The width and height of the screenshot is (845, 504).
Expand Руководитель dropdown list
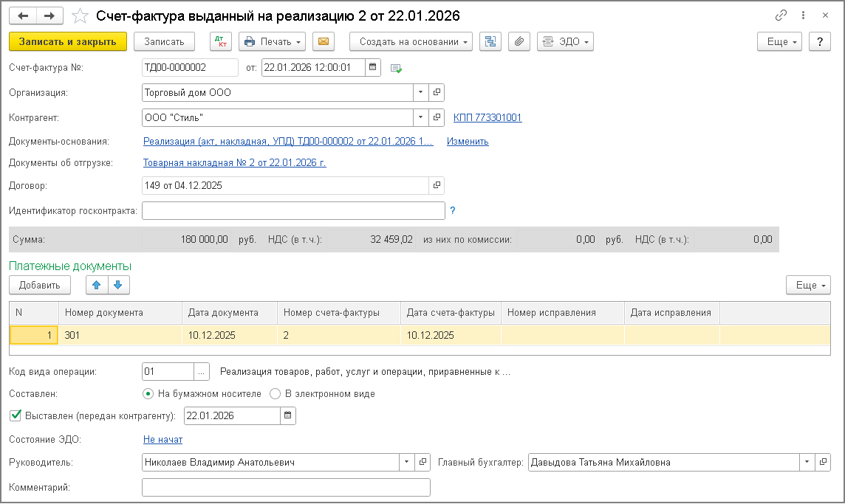pyautogui.click(x=407, y=463)
